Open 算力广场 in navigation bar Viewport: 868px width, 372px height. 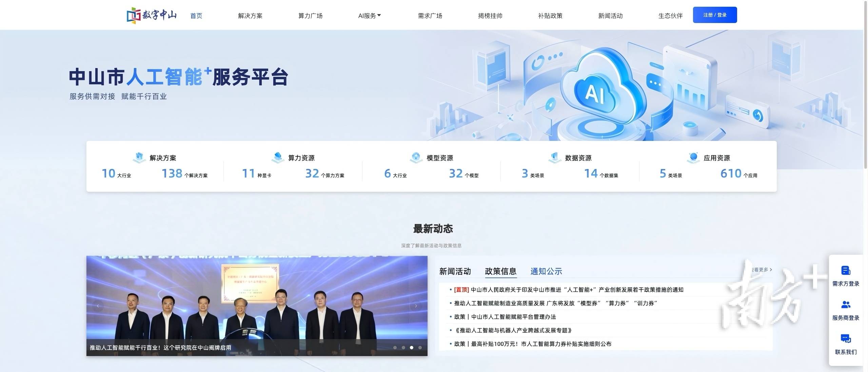click(x=310, y=16)
